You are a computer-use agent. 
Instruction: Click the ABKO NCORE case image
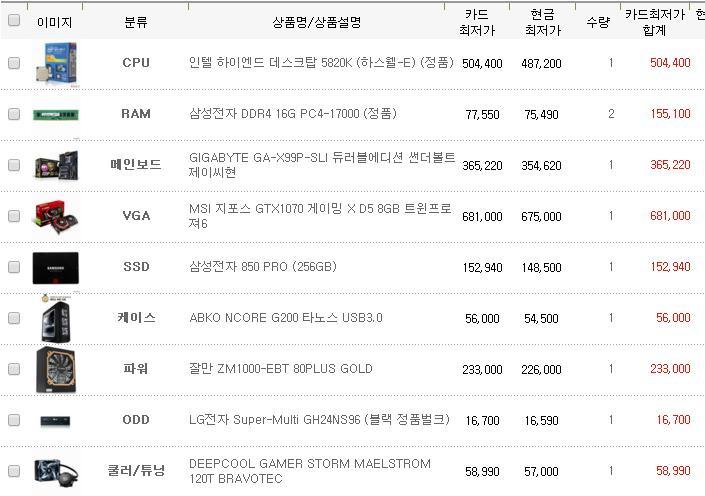tap(54, 318)
